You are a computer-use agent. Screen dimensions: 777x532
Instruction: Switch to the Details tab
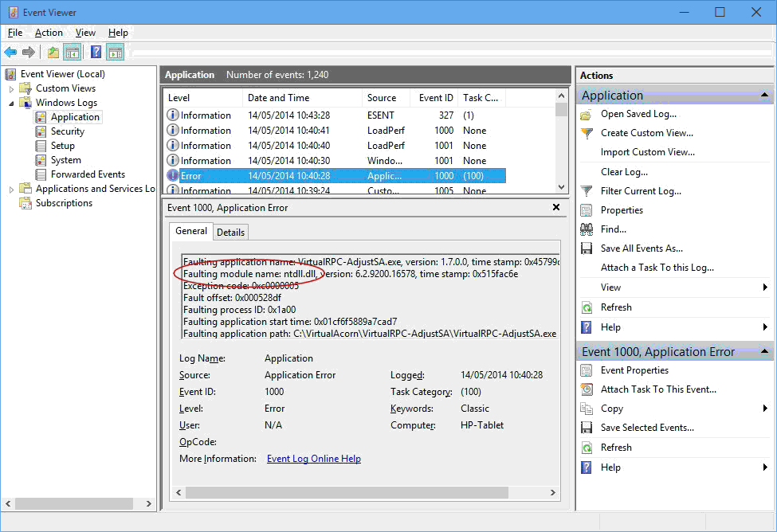(x=230, y=232)
